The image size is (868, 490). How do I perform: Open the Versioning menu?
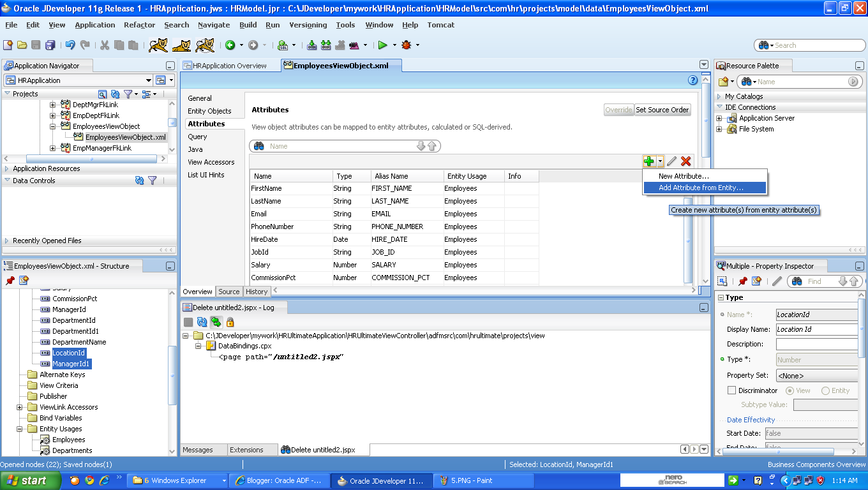pyautogui.click(x=308, y=25)
